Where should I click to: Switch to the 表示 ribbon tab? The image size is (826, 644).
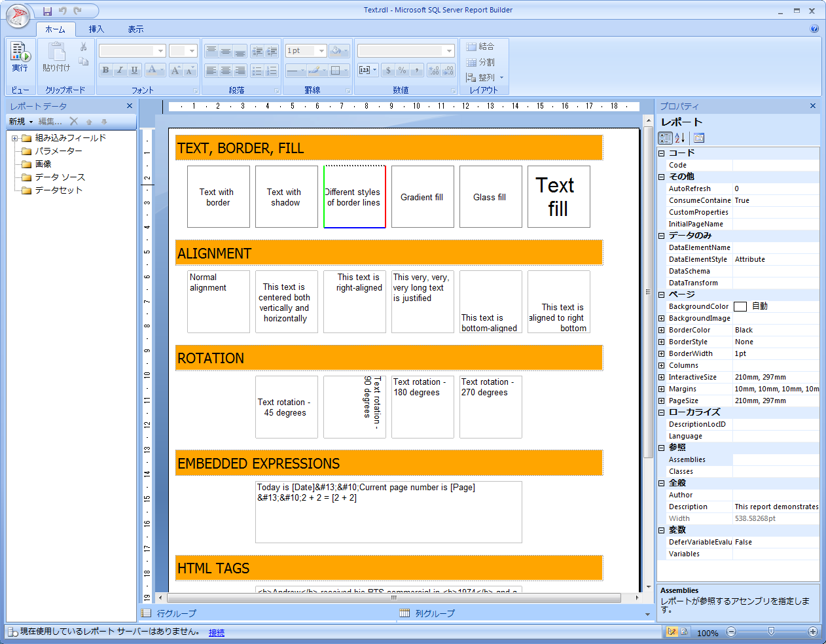pyautogui.click(x=135, y=29)
